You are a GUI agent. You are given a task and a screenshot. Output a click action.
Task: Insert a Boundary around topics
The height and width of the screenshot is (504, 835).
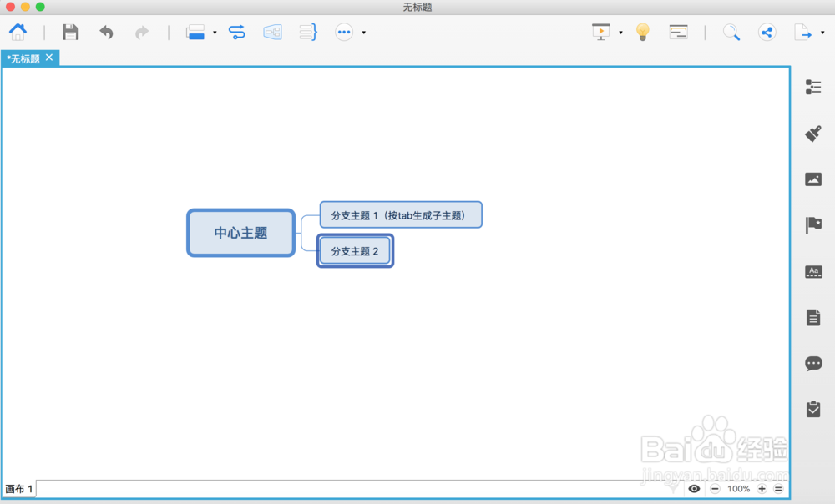click(x=272, y=32)
